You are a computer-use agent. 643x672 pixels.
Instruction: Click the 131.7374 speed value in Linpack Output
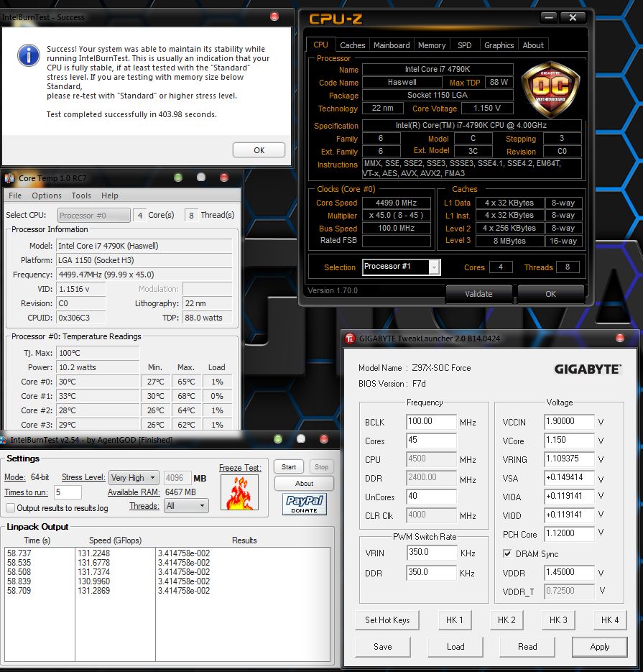click(x=94, y=571)
